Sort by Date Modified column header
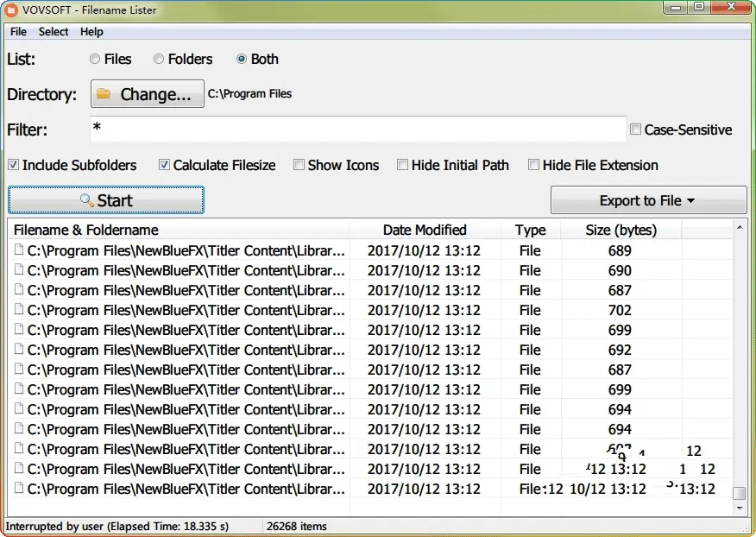Screen dimensions: 756x537 tap(425, 230)
